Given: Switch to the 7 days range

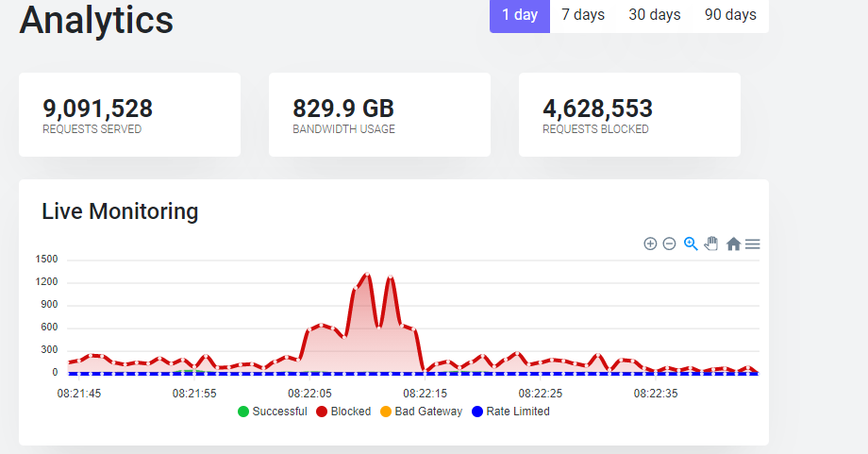Looking at the screenshot, I should (583, 15).
